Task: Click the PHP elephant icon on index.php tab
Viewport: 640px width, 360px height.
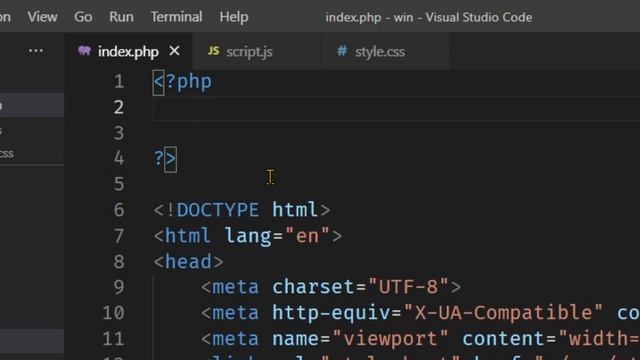Action: (84, 51)
